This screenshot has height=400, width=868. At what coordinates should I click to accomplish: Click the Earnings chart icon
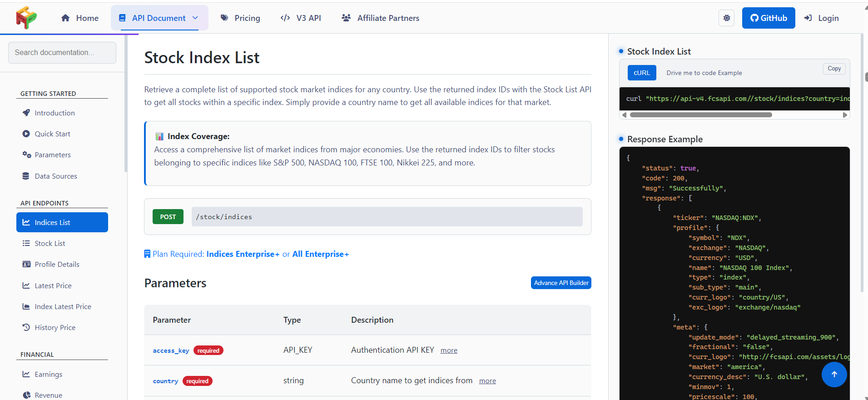[26, 374]
